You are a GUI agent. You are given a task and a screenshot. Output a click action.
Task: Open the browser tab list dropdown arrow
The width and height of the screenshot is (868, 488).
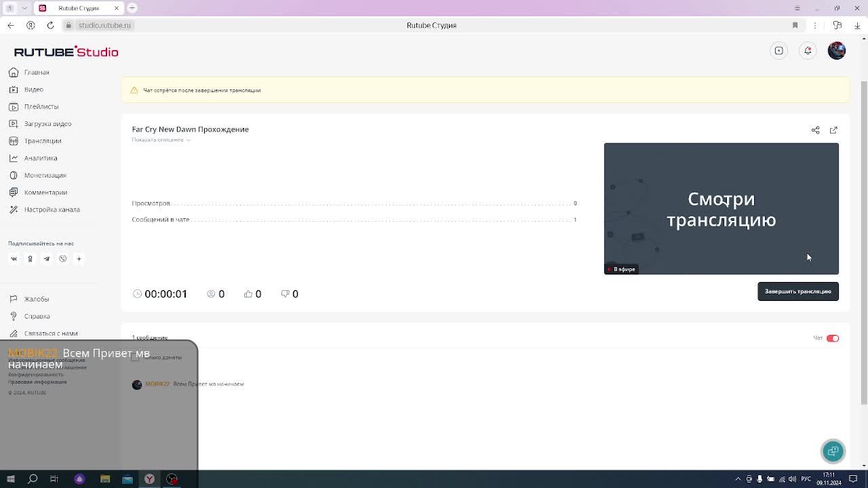[x=24, y=7]
